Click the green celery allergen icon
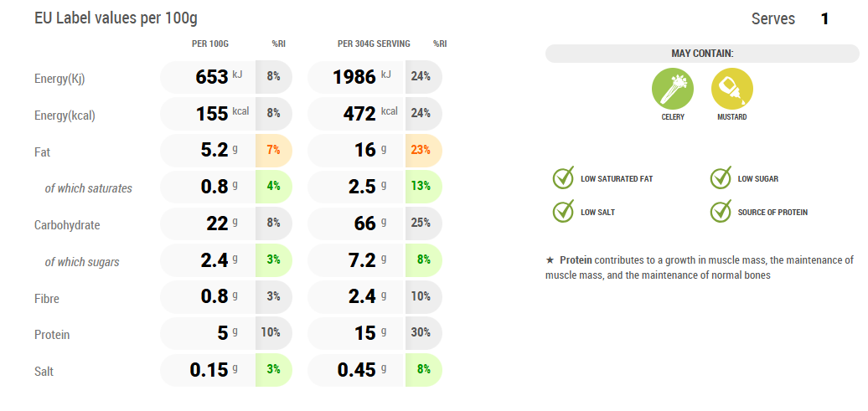The image size is (868, 411). point(673,88)
